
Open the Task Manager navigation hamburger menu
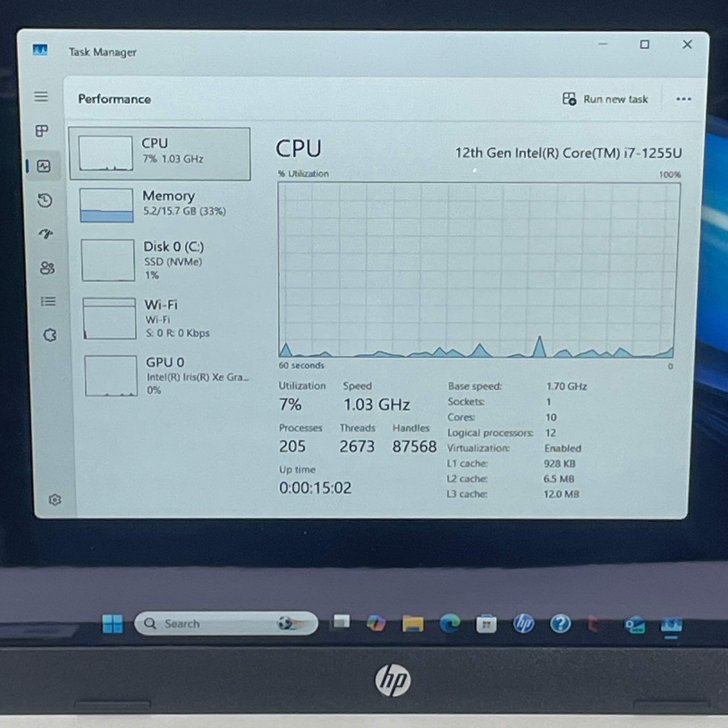click(41, 96)
